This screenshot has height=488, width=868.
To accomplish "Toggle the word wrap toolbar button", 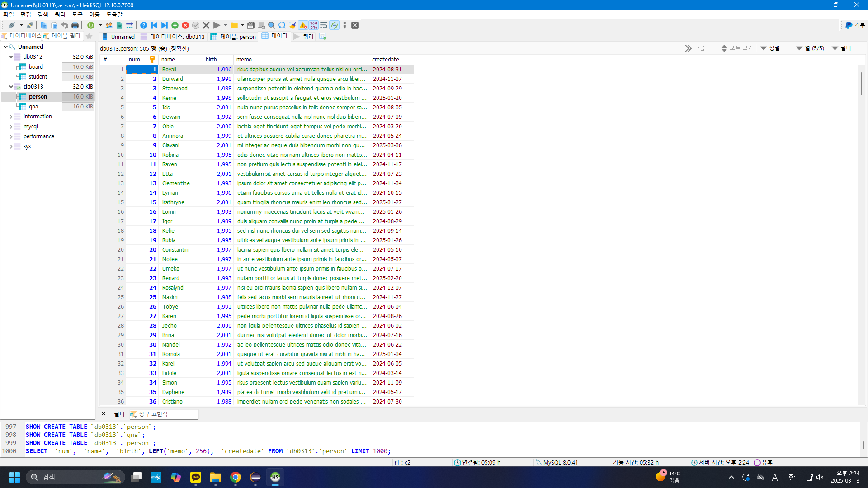I will (x=324, y=25).
